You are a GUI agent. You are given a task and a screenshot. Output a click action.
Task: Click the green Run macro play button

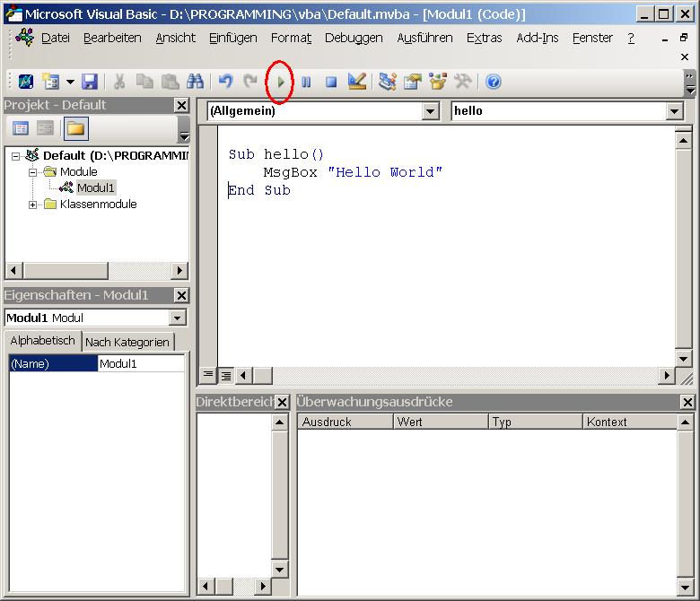pos(281,82)
